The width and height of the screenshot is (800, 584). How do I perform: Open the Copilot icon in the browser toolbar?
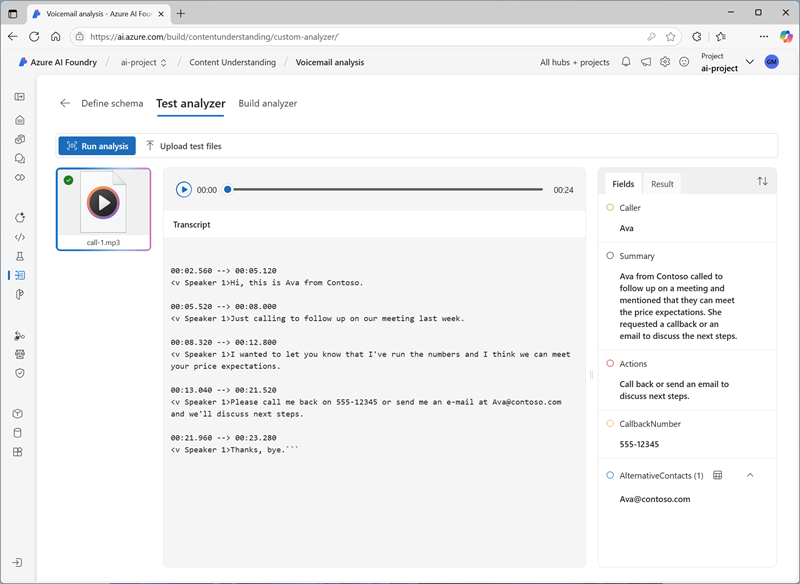tap(786, 36)
